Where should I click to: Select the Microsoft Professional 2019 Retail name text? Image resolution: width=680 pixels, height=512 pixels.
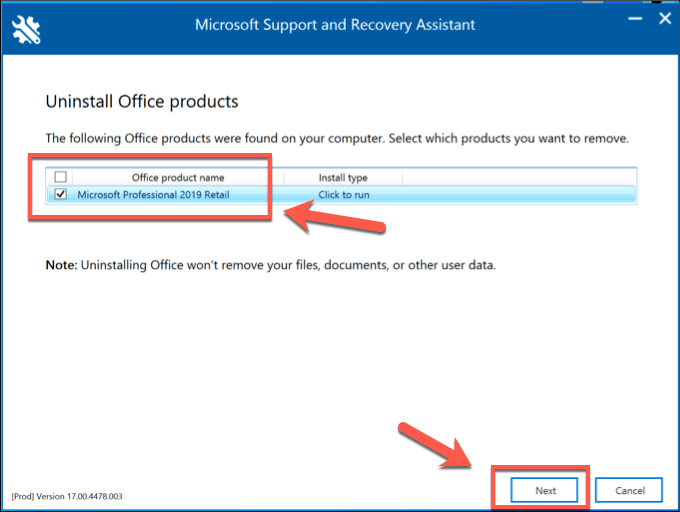pos(153,194)
